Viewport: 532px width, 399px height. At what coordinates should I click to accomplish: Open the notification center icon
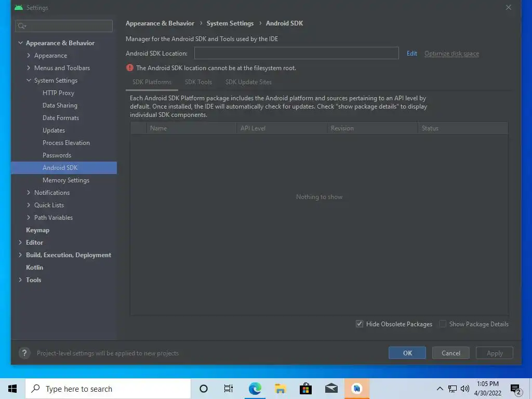point(516,390)
